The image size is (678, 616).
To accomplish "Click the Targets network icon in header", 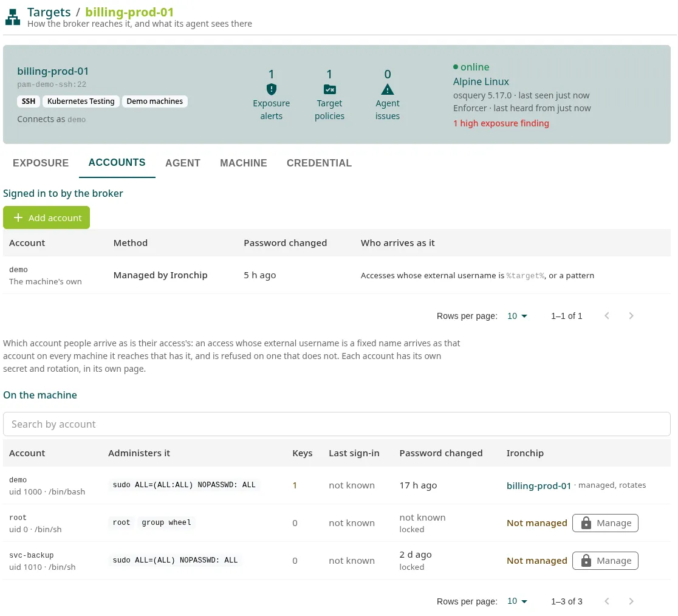I will [13, 17].
